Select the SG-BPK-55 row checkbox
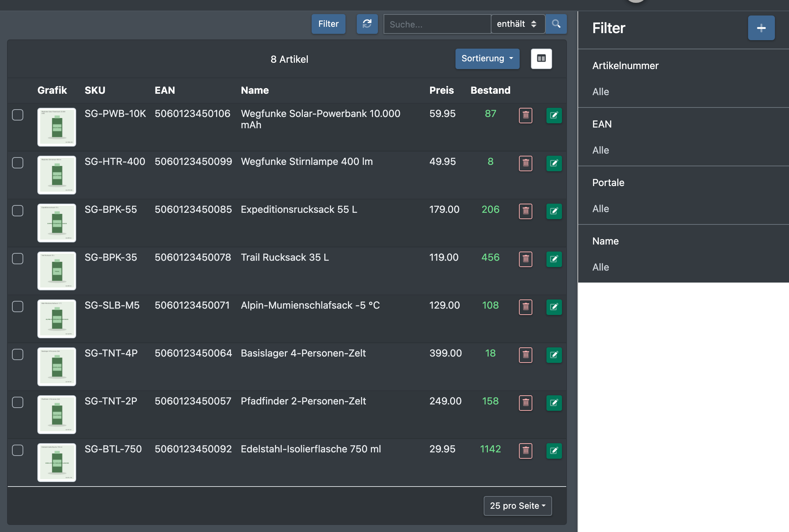This screenshot has height=532, width=789. 18,211
